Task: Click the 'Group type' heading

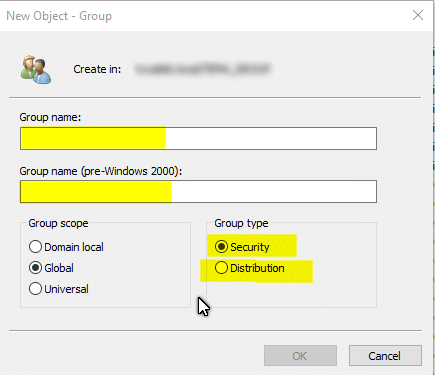Action: tap(241, 223)
